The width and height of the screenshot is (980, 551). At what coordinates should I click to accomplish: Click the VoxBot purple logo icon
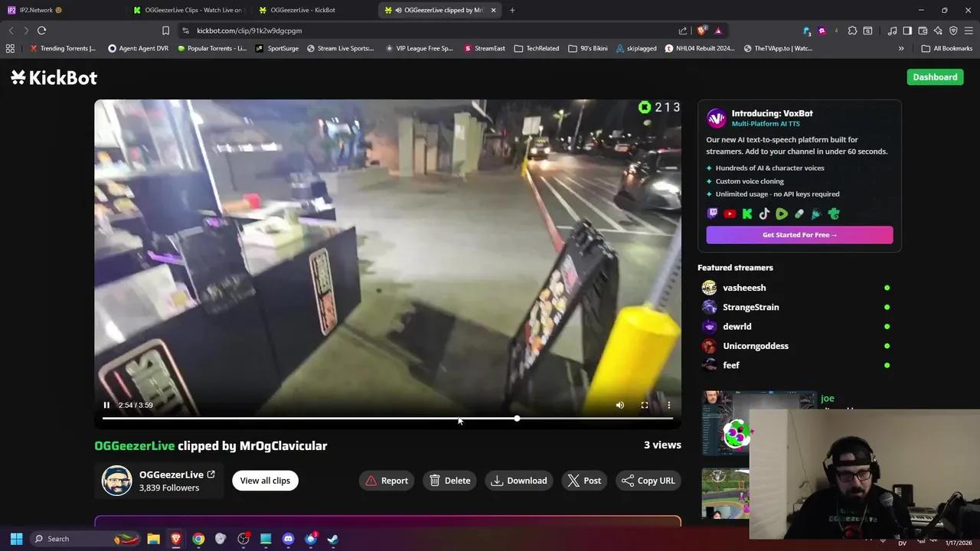716,118
